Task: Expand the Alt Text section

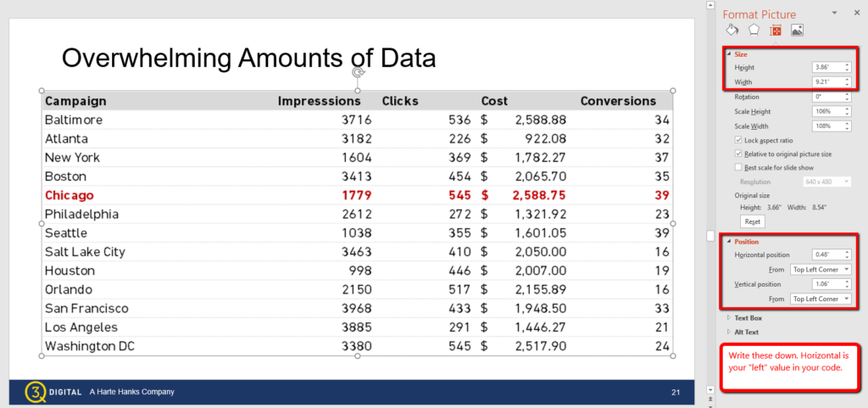Action: (729, 333)
